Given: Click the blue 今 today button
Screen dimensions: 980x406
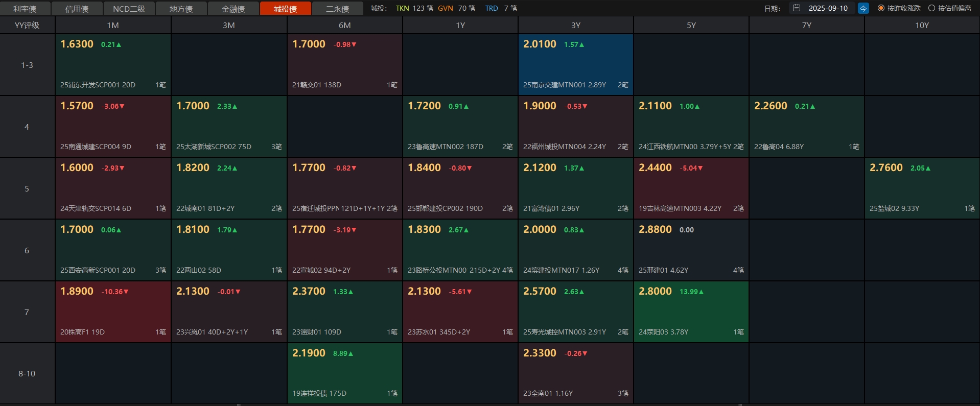Looking at the screenshot, I should point(863,8).
